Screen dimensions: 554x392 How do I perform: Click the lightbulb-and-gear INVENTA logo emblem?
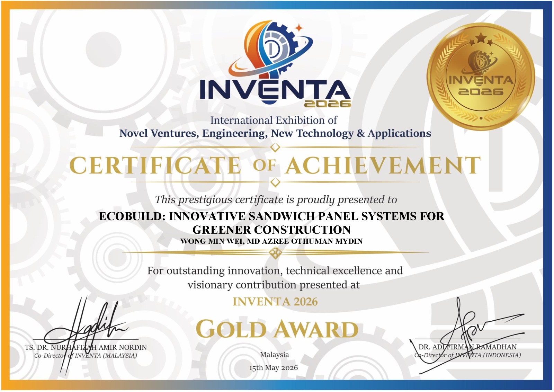coord(270,50)
